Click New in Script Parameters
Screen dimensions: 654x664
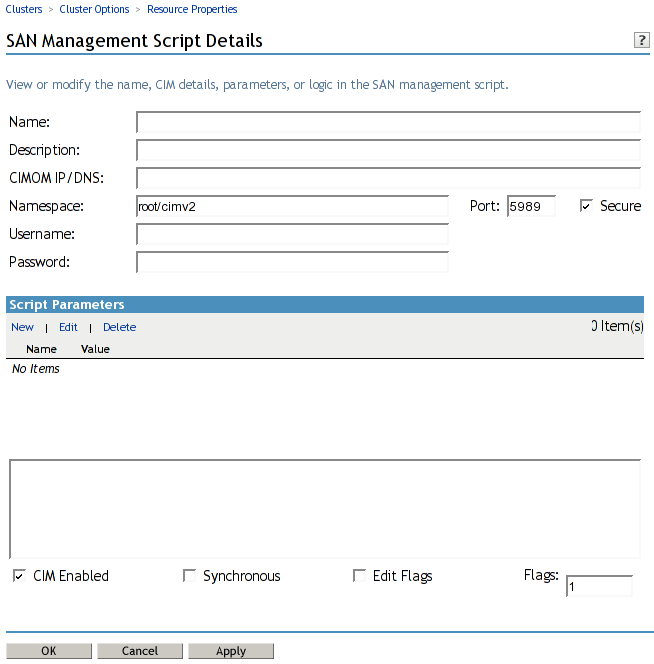22,327
